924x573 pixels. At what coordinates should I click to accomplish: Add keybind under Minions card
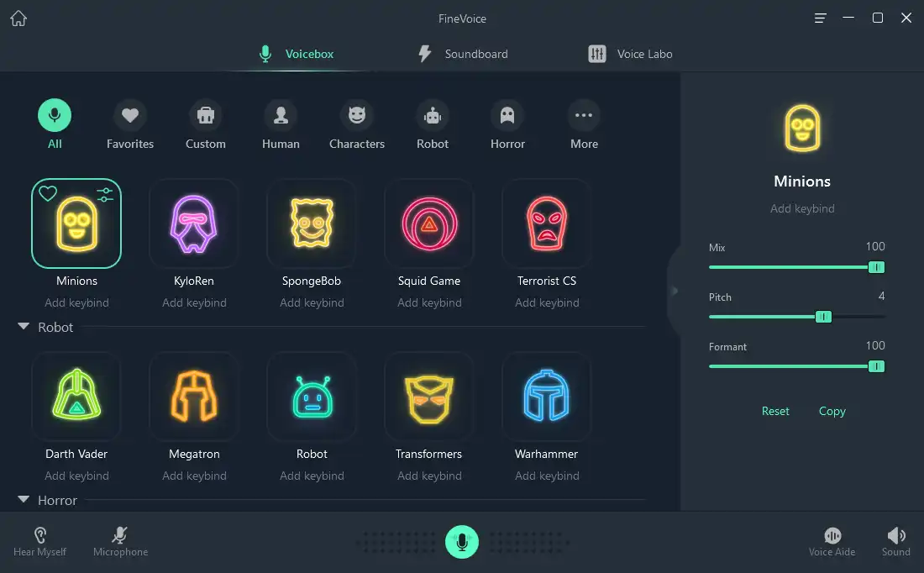coord(76,302)
